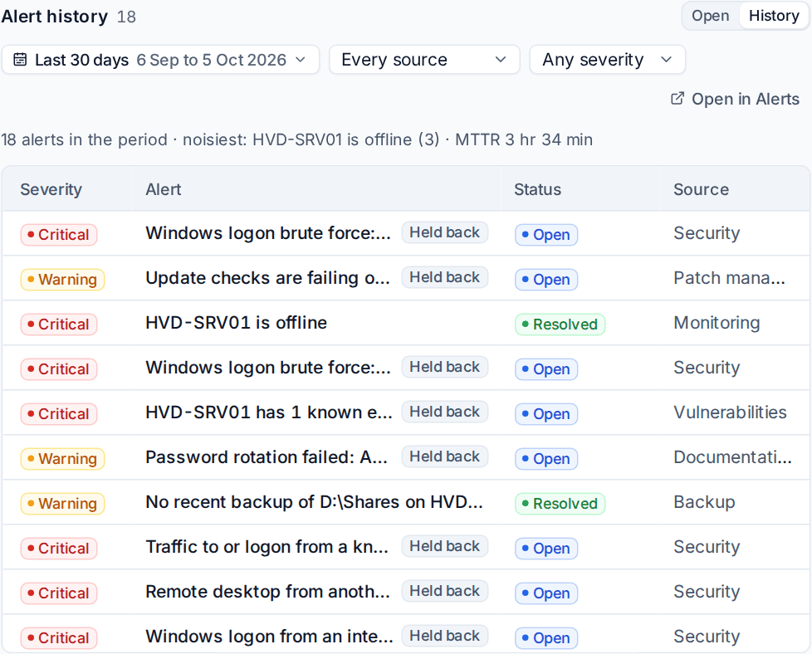Open the Last 30 days date range dropdown
Viewport: 812px width, 654px height.
point(160,60)
